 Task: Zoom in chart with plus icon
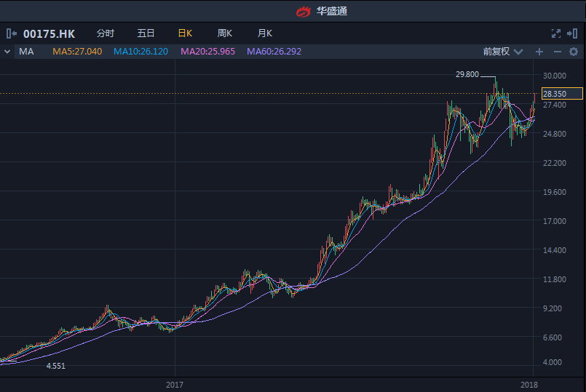pyautogui.click(x=539, y=52)
